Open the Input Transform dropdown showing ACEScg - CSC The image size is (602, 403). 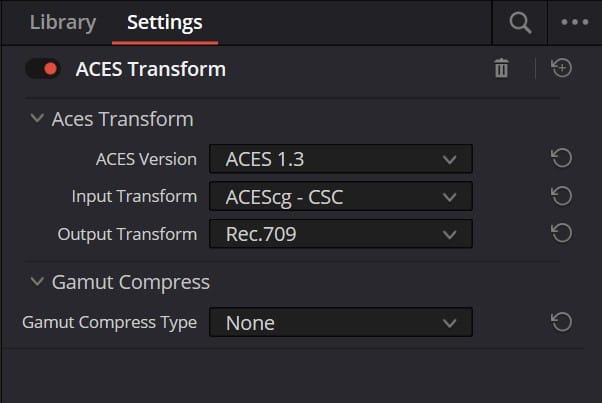(x=341, y=197)
